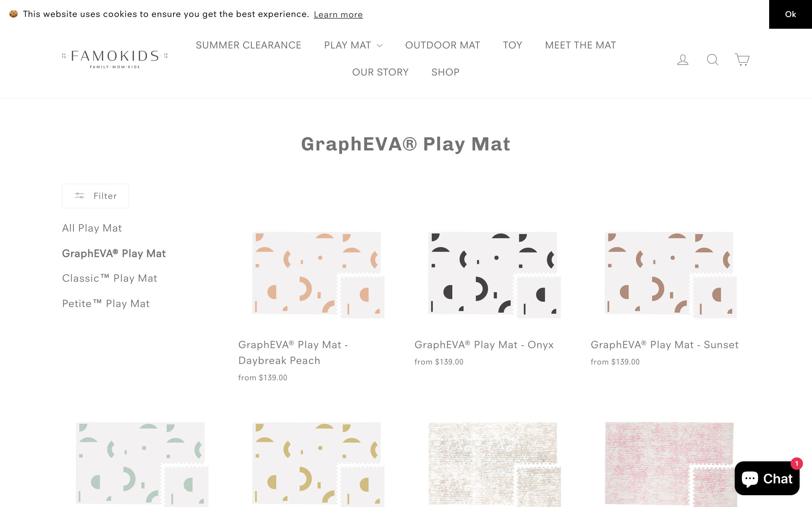
Task: Click the cookie Learn more link
Action: click(x=338, y=15)
